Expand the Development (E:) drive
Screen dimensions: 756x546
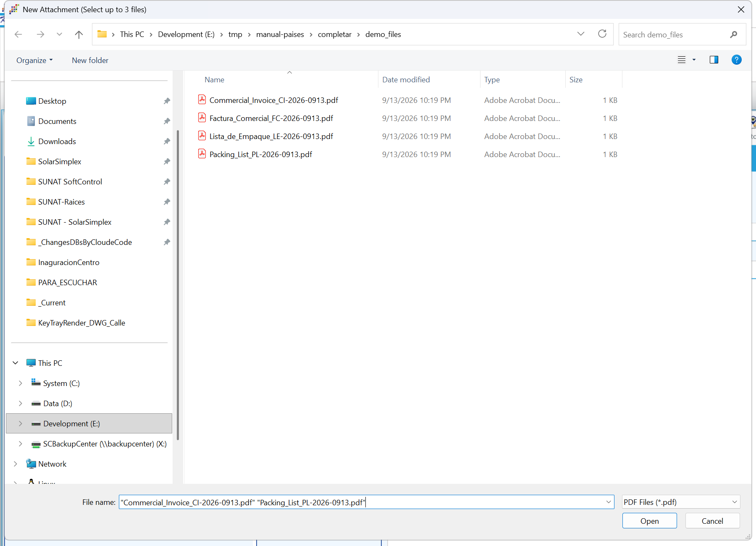[20, 423]
